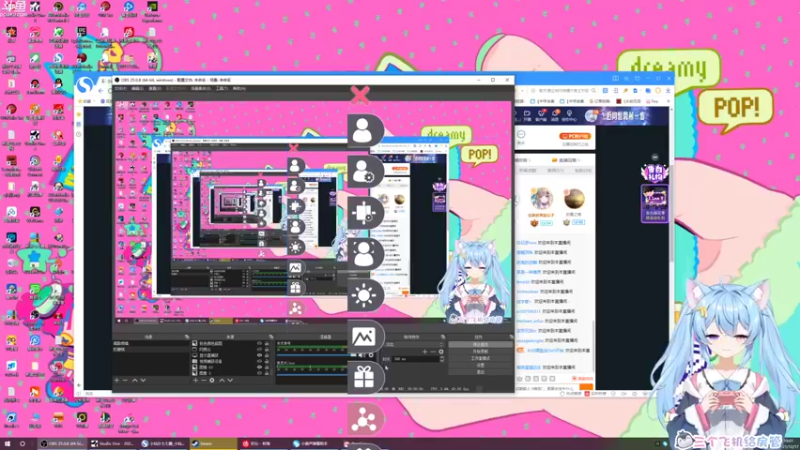The image size is (800, 450).
Task: Remove transition with the minus icon
Action: click(433, 352)
